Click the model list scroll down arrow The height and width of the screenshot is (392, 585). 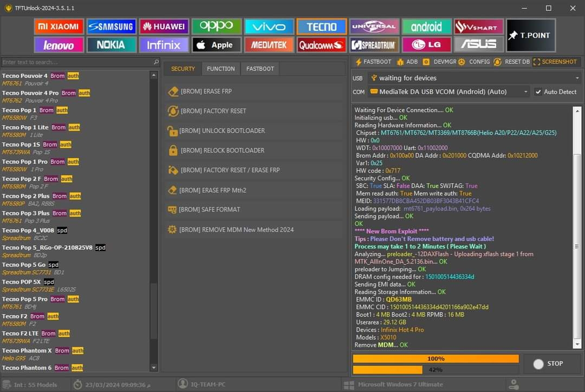[x=154, y=368]
